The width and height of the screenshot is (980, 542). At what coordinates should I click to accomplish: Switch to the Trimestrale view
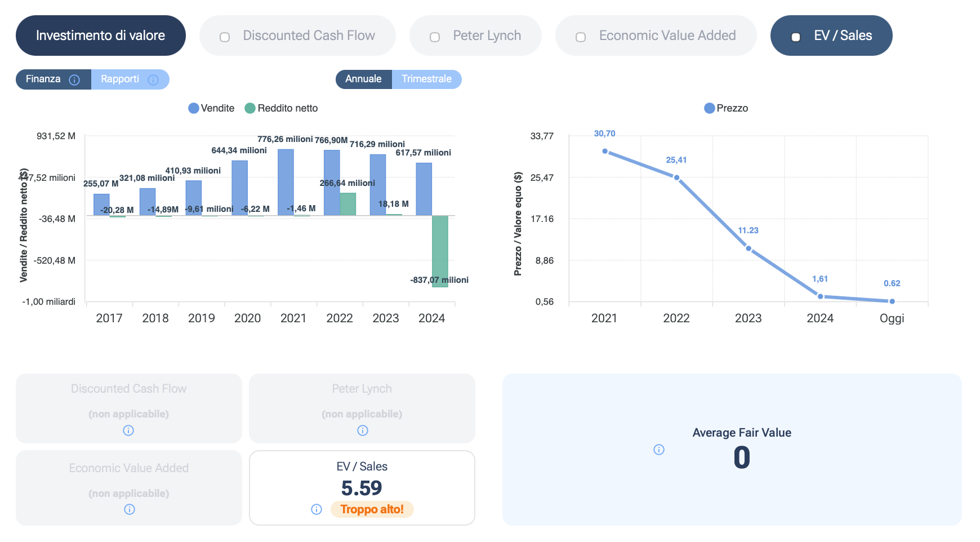[x=426, y=79]
